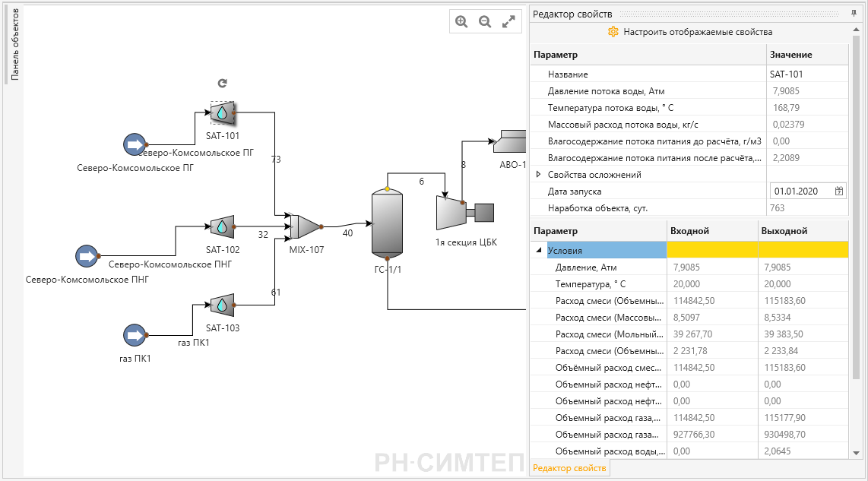Select the Северо-Комсомольское ПНГ source arrow
The height and width of the screenshot is (481, 868).
pyautogui.click(x=87, y=256)
